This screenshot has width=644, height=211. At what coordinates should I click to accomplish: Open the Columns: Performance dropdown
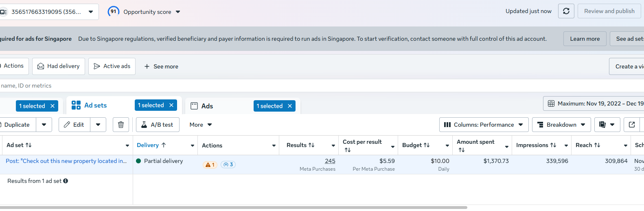point(484,125)
